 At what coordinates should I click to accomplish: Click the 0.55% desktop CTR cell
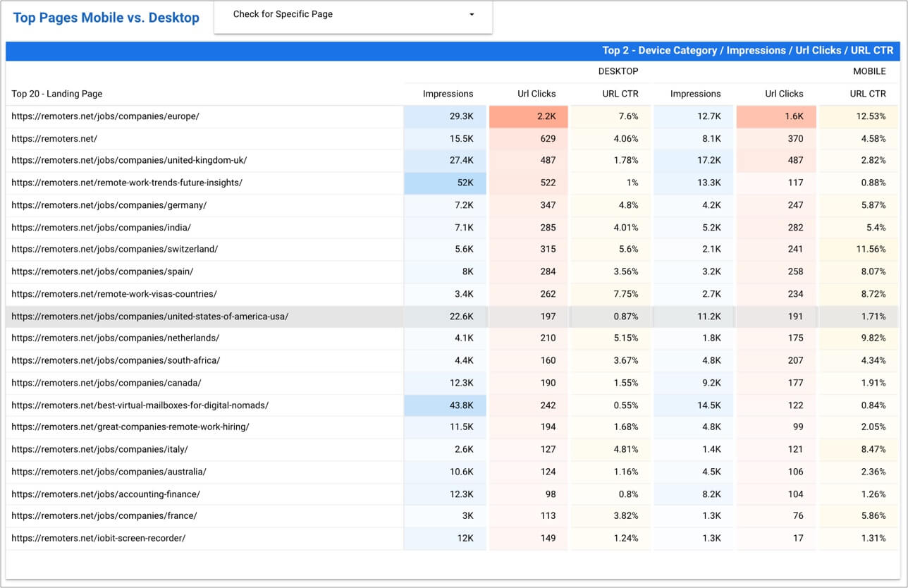[611, 405]
